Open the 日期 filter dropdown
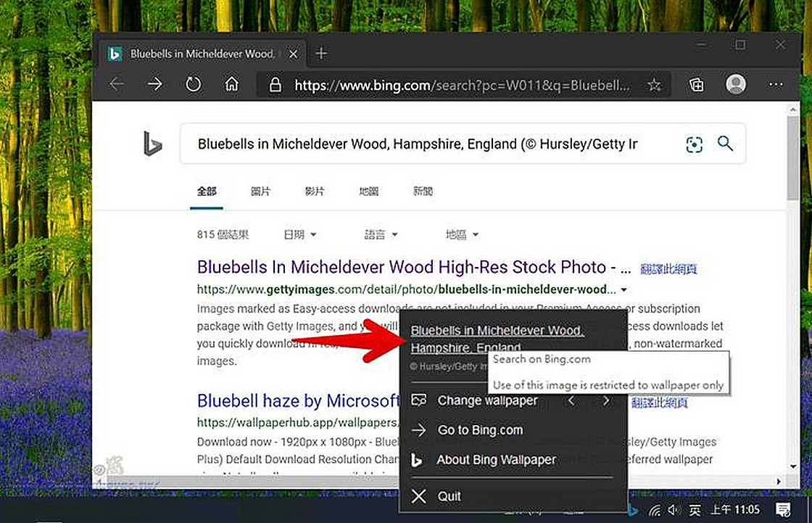The height and width of the screenshot is (523, 812). coord(300,235)
